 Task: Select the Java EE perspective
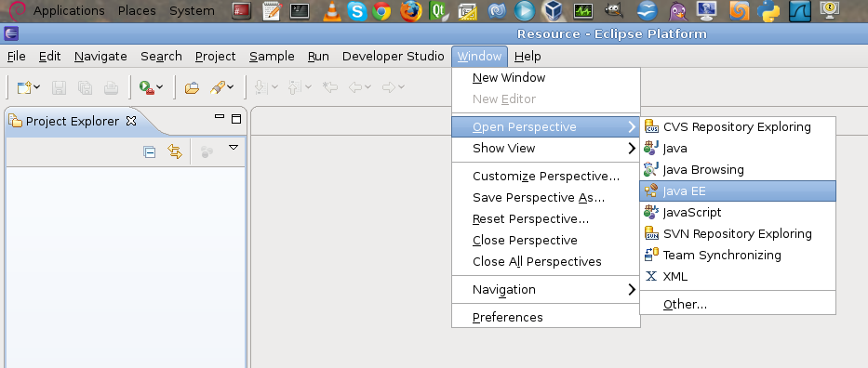point(738,191)
